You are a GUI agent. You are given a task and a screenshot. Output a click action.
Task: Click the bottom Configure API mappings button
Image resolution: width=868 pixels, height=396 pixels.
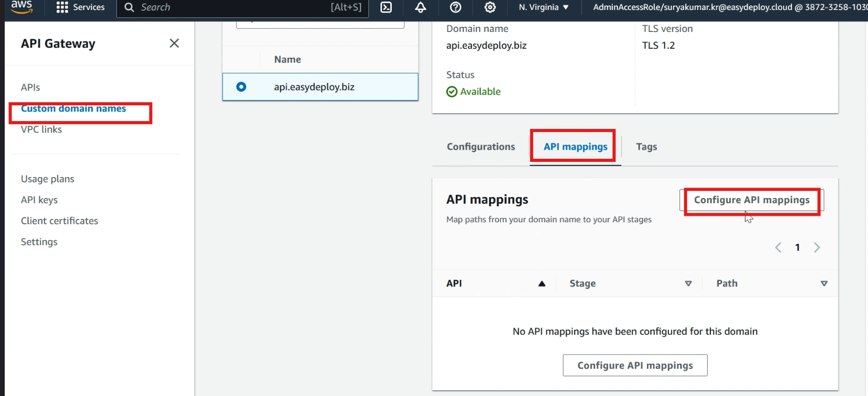[x=635, y=366]
